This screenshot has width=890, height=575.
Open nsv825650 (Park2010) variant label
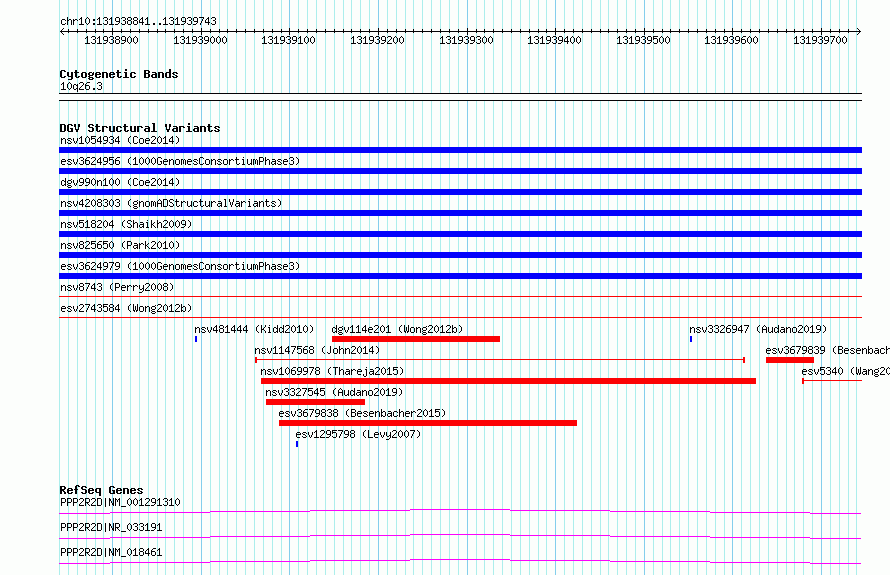point(120,245)
